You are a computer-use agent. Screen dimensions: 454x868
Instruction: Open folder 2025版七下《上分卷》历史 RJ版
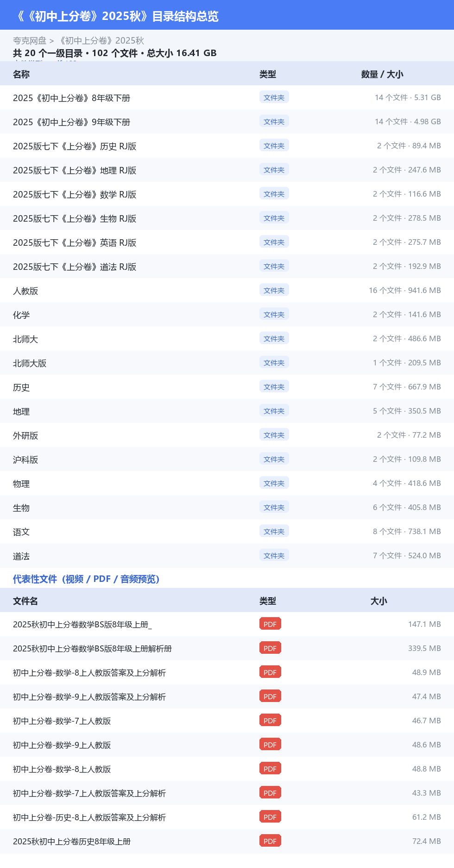click(x=75, y=146)
